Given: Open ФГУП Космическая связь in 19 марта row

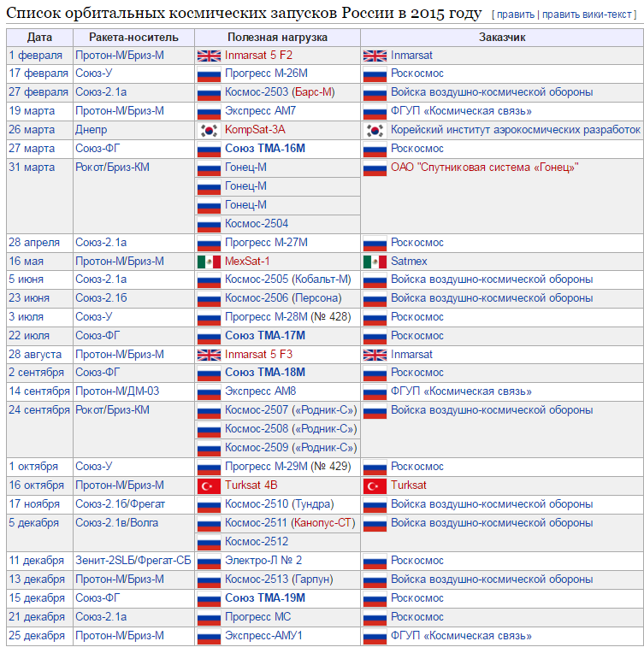Looking at the screenshot, I should pos(461,111).
